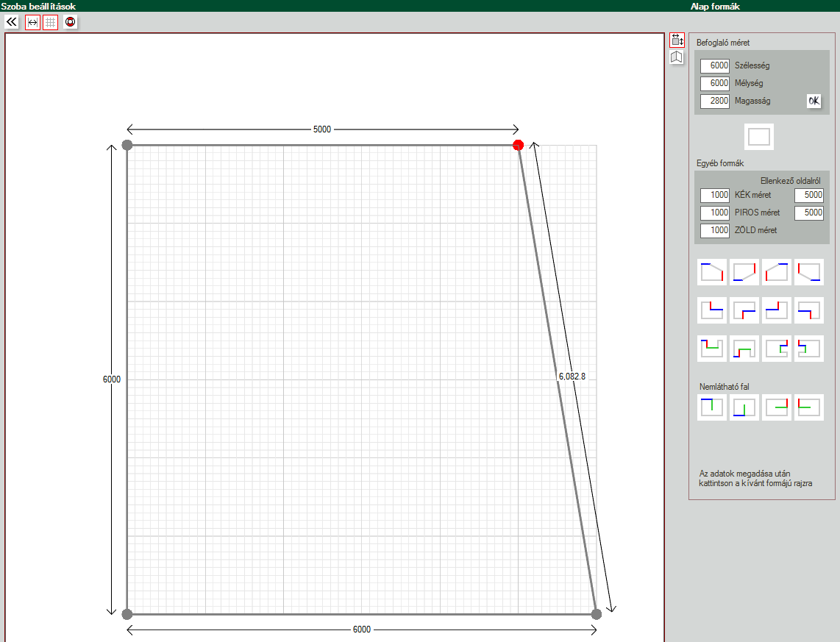Click the open book icon
This screenshot has width=840, height=642.
pos(677,57)
